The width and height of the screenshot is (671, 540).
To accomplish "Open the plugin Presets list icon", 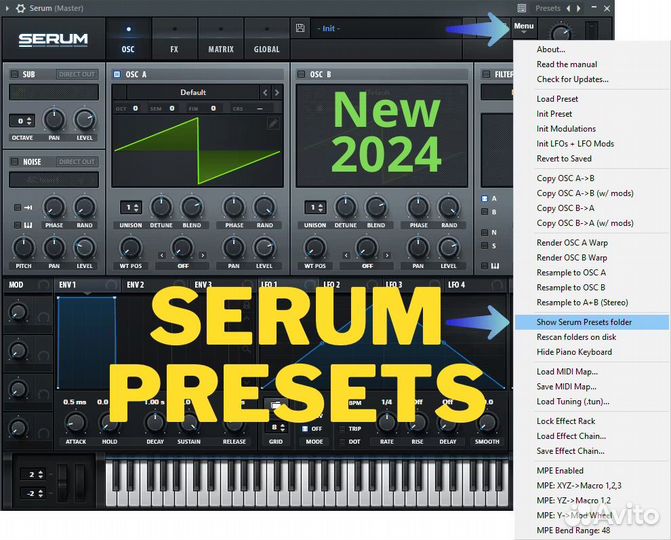I will coord(521,8).
